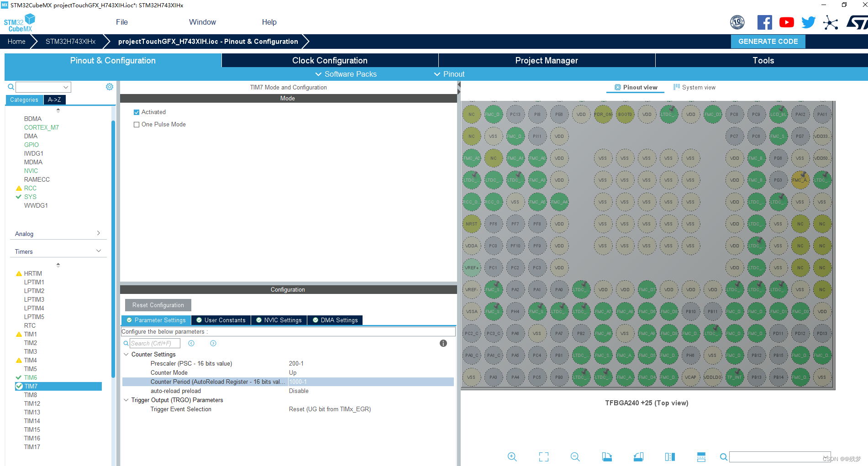Flip chip horizontally icon
The image size is (868, 466).
pyautogui.click(x=670, y=456)
